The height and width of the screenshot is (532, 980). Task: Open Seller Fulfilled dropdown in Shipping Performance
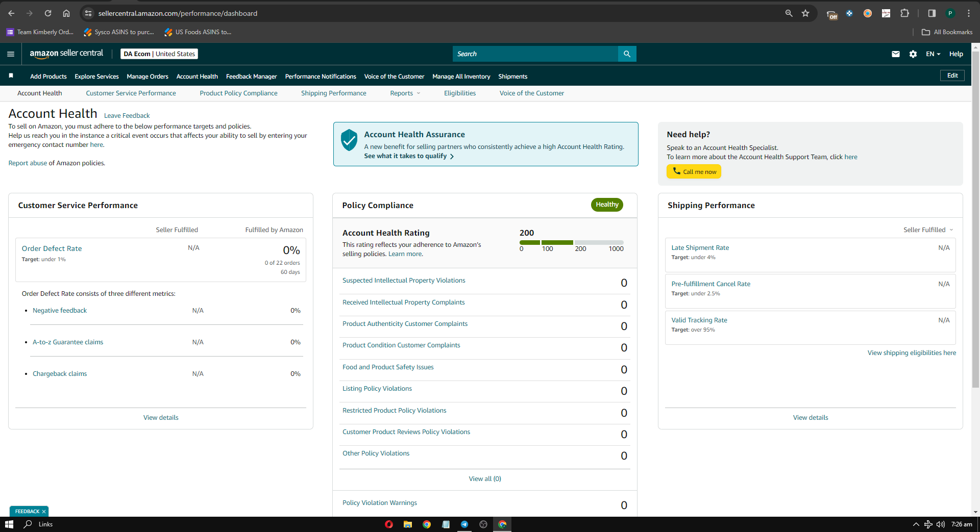click(928, 230)
